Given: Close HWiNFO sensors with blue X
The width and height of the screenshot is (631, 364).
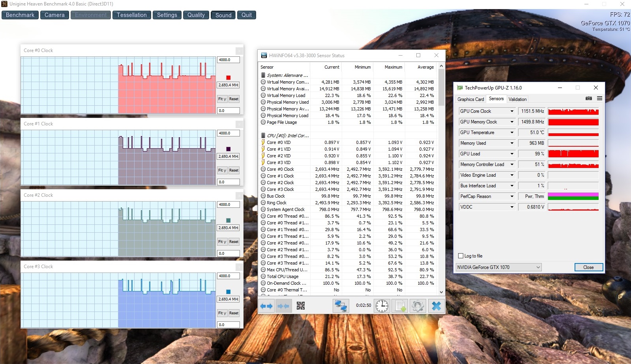Looking at the screenshot, I should coord(436,306).
